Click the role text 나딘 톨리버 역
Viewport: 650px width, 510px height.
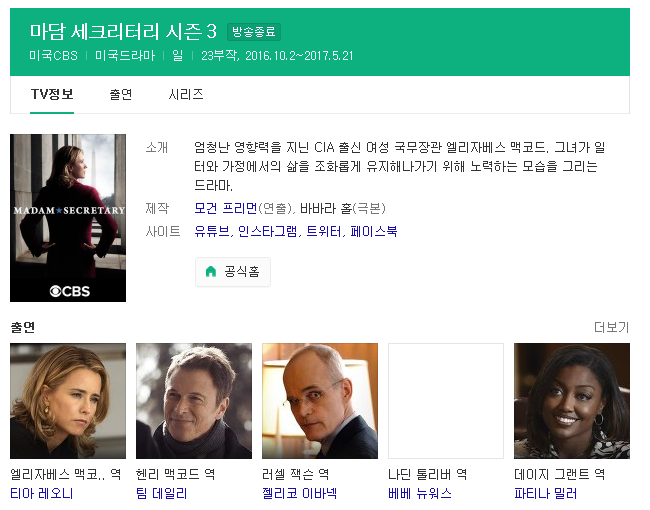click(427, 474)
